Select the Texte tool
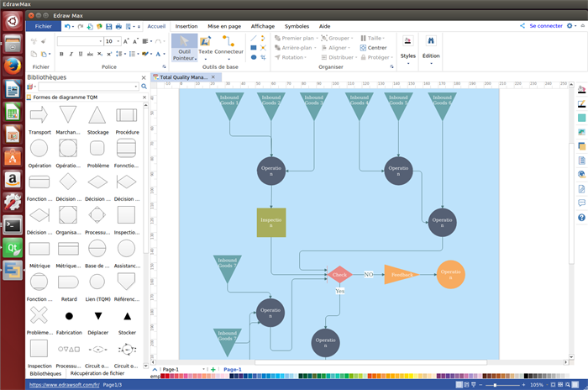This screenshot has width=588, height=390. point(205,48)
